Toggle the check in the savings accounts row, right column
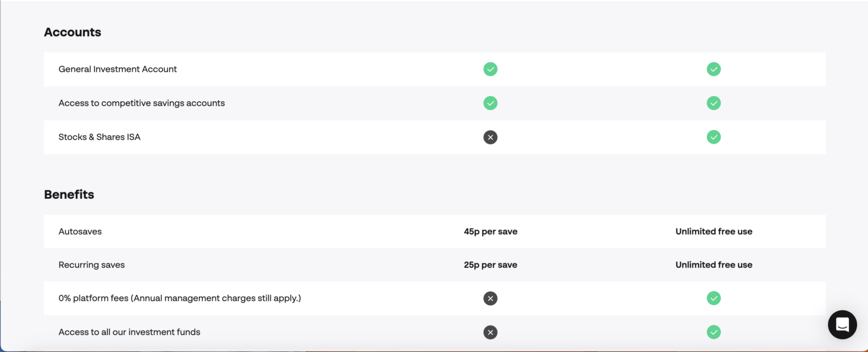 [x=714, y=103]
